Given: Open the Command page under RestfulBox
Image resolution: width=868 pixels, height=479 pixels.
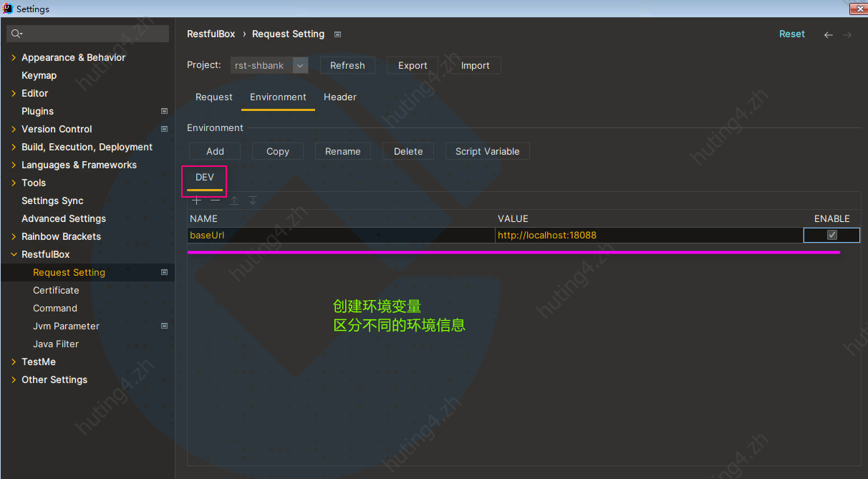Looking at the screenshot, I should [55, 308].
